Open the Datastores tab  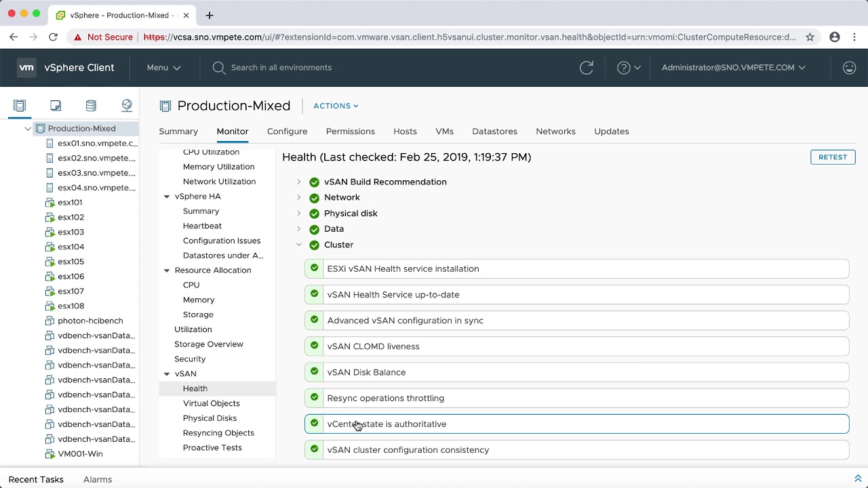tap(494, 131)
